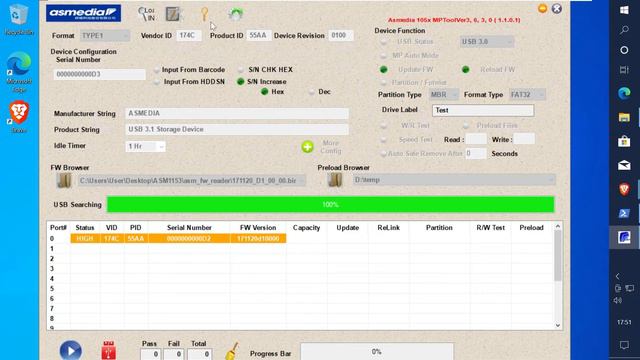
Task: Click the Status column header
Action: [85, 228]
